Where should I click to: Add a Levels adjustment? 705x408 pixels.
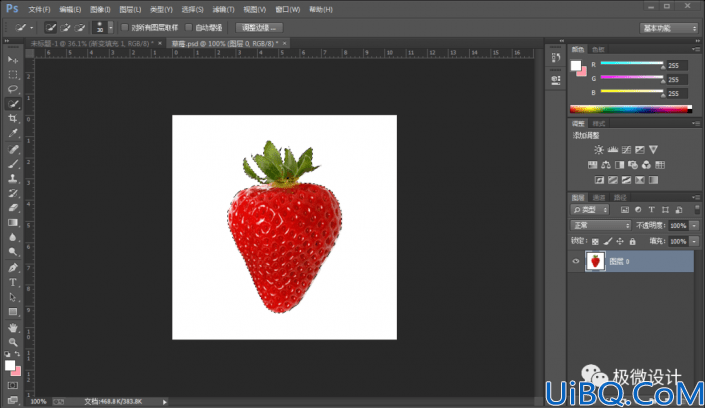pos(612,150)
